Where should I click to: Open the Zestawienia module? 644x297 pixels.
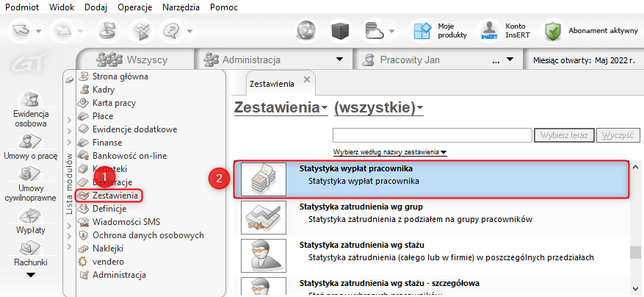pyautogui.click(x=109, y=196)
